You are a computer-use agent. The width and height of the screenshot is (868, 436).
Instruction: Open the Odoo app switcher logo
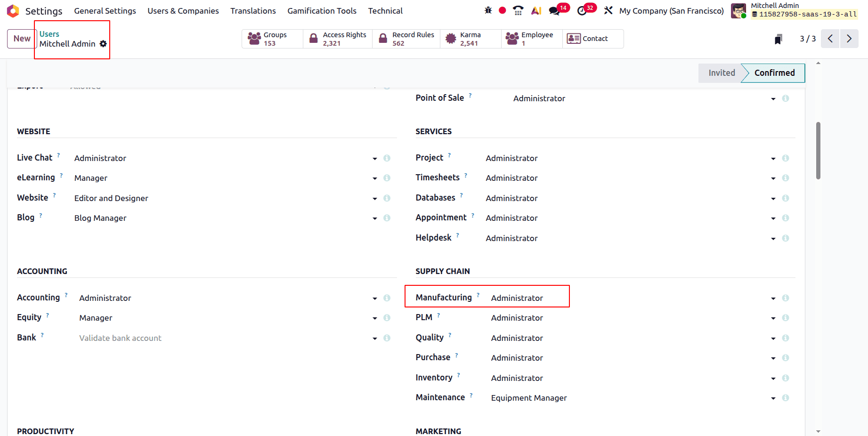(13, 11)
